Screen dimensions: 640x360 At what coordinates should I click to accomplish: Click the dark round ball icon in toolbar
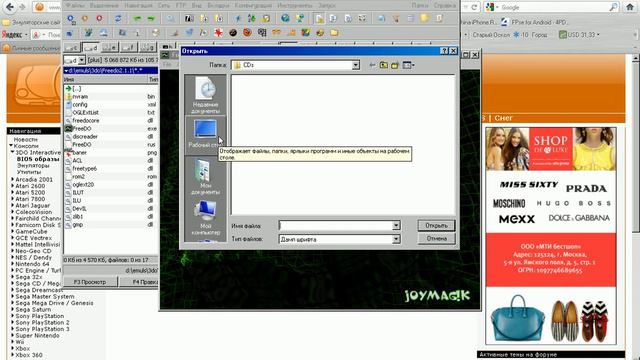click(233, 33)
